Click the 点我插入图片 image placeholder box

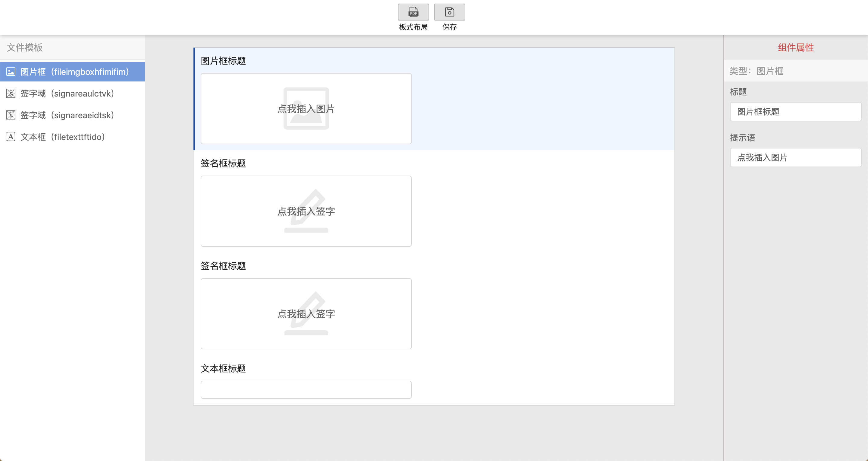click(x=306, y=109)
